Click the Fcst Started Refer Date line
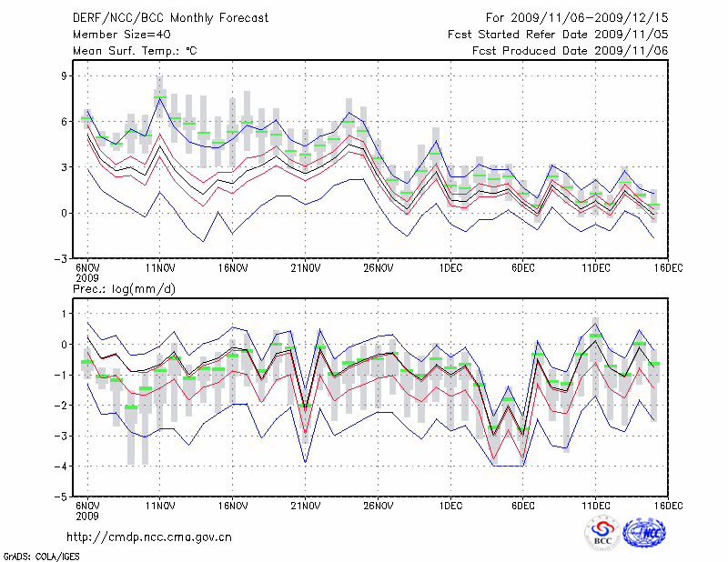 pos(559,35)
